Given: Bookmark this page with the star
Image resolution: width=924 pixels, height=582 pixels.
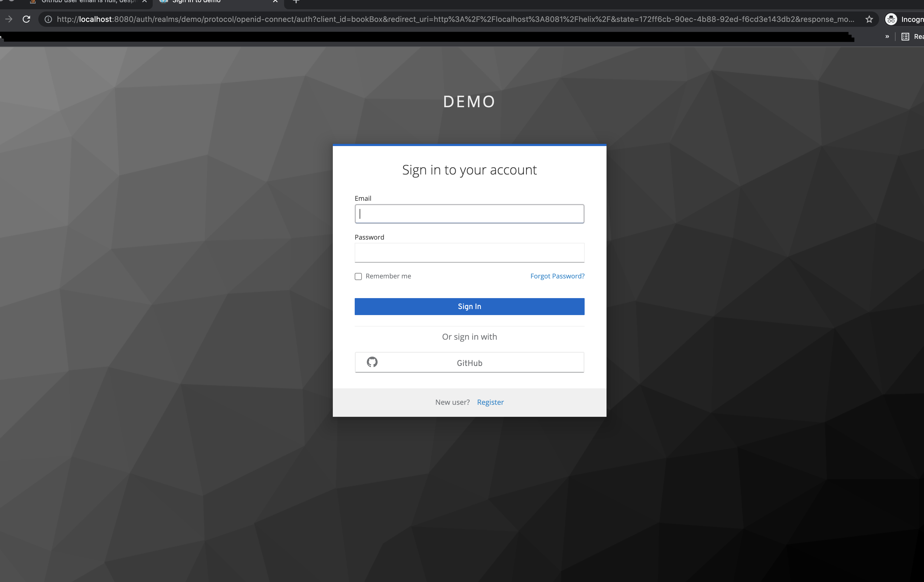Looking at the screenshot, I should [x=869, y=19].
